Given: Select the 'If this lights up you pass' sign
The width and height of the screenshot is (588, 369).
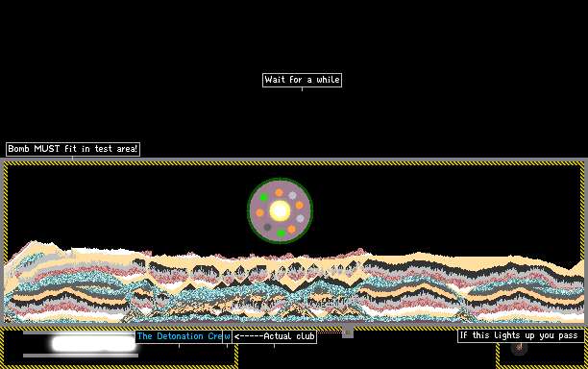Looking at the screenshot, I should [521, 335].
